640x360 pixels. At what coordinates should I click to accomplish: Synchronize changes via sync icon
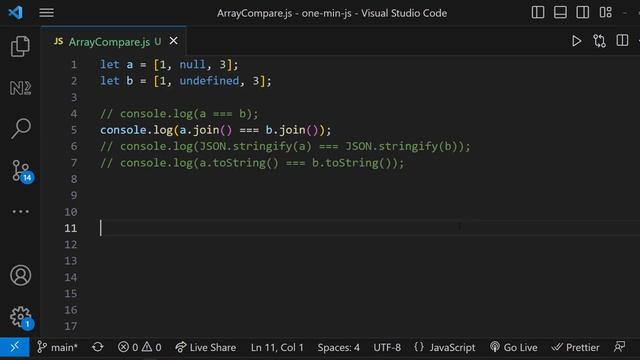[98, 347]
